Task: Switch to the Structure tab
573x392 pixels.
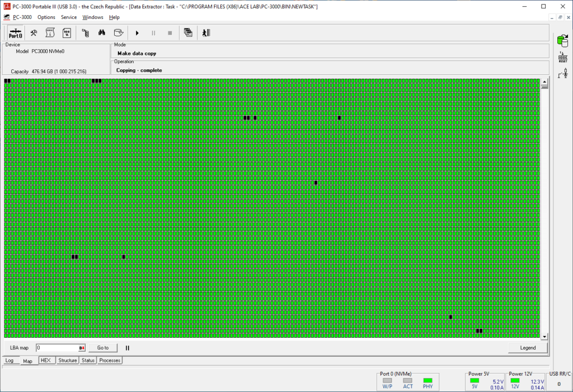Action: click(x=68, y=361)
